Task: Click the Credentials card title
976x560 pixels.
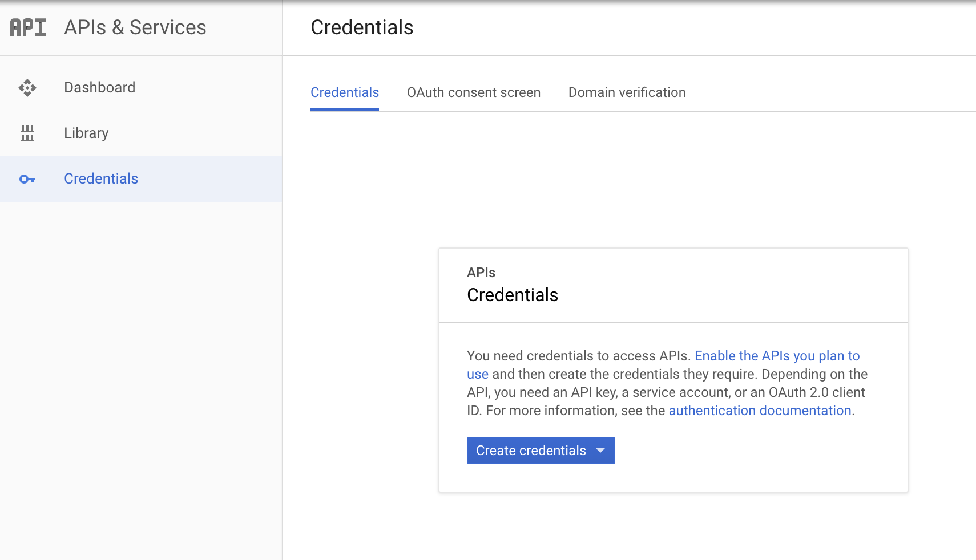Action: 513,295
